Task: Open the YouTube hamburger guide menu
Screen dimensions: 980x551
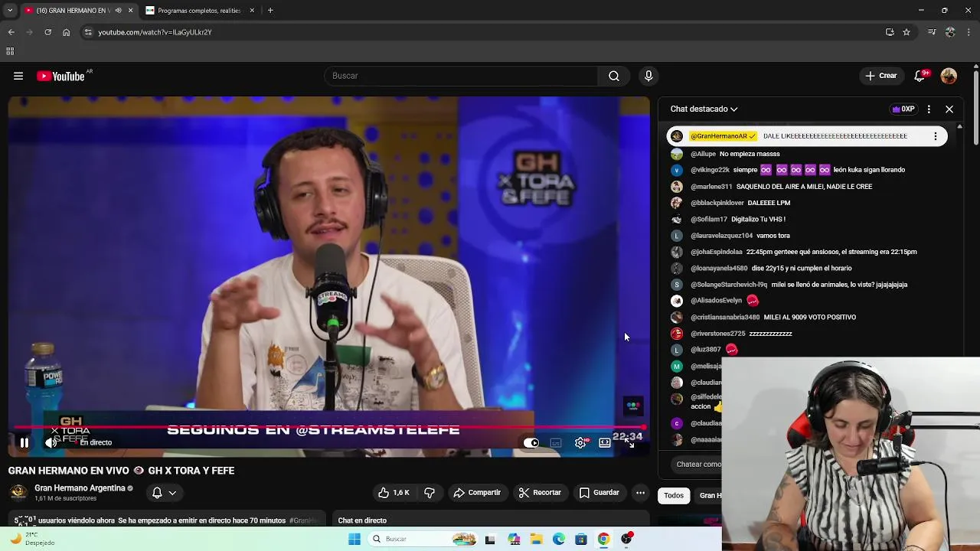Action: pyautogui.click(x=18, y=76)
